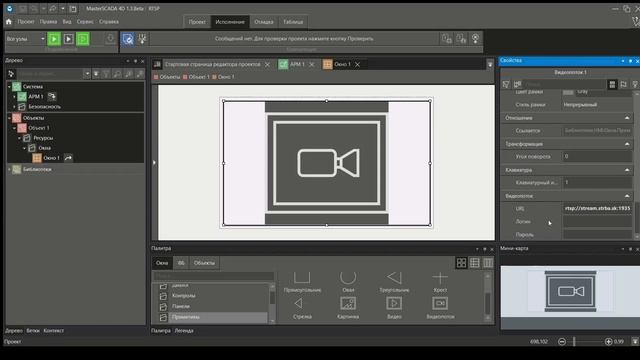Screen dimensions: 640x360
Task: Collapse the Объекты tree node
Action: pyautogui.click(x=9, y=118)
